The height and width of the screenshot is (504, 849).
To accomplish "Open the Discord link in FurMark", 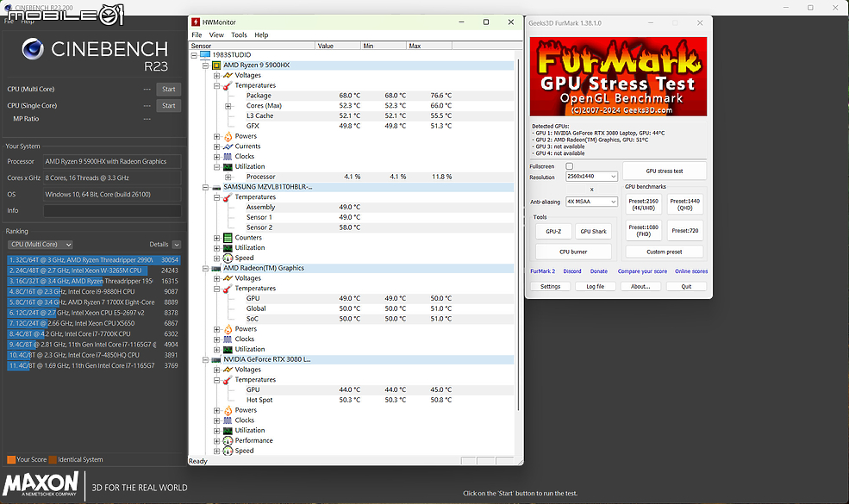I will 571,271.
